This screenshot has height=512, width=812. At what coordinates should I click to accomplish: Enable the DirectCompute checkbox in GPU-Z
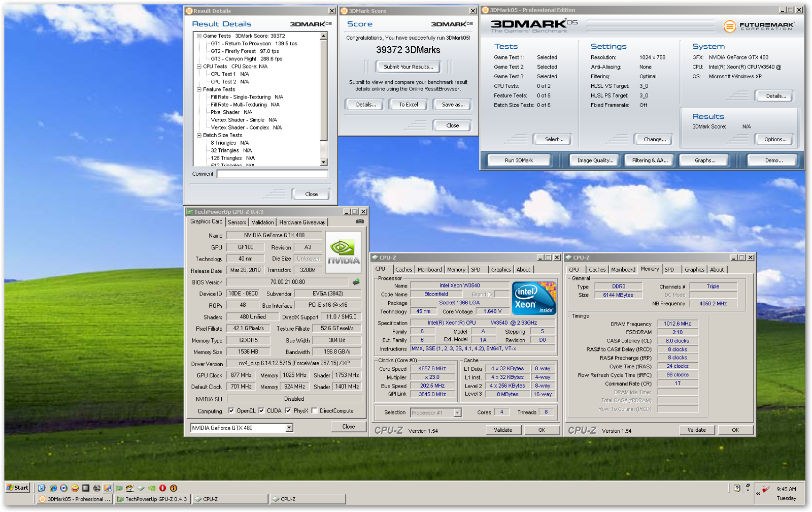point(314,411)
